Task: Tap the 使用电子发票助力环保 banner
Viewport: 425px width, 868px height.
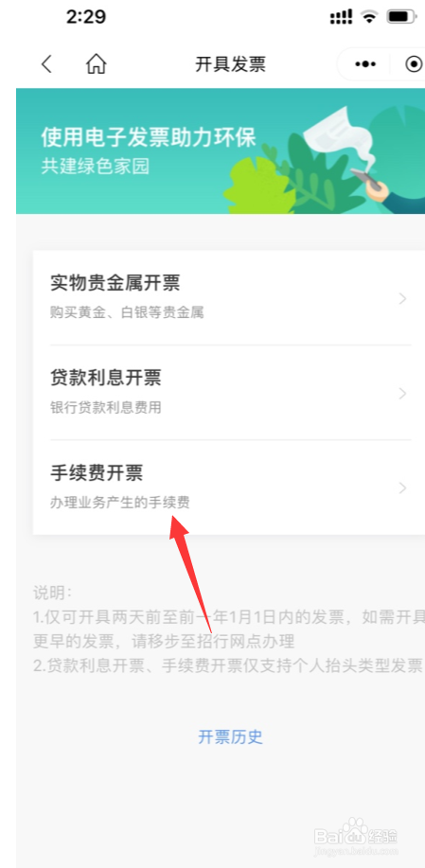Action: click(x=221, y=151)
